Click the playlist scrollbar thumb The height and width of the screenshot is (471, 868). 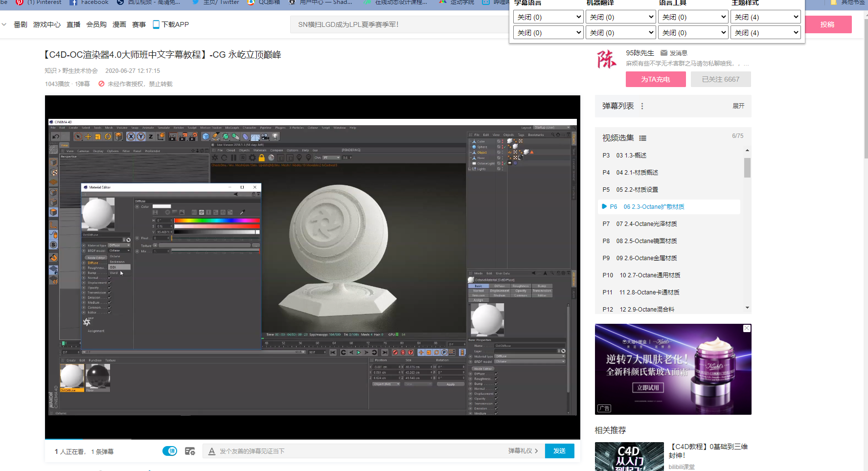click(x=747, y=167)
